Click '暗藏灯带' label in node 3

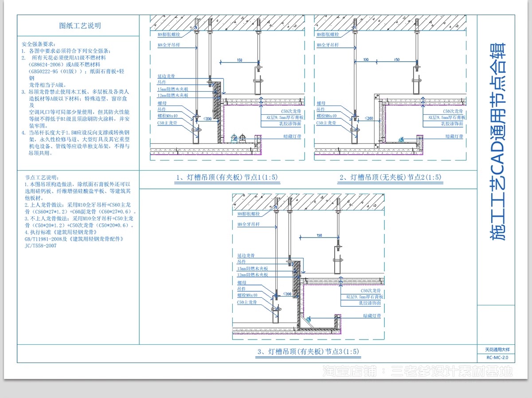pos(372,316)
